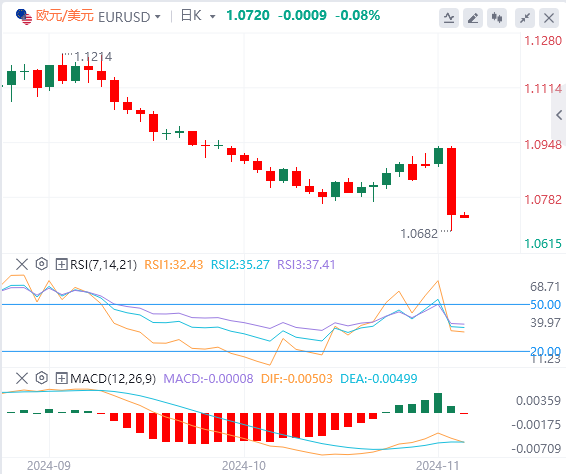The image size is (566, 474).
Task: Select the pencil drawing tool icon
Action: (x=473, y=18)
